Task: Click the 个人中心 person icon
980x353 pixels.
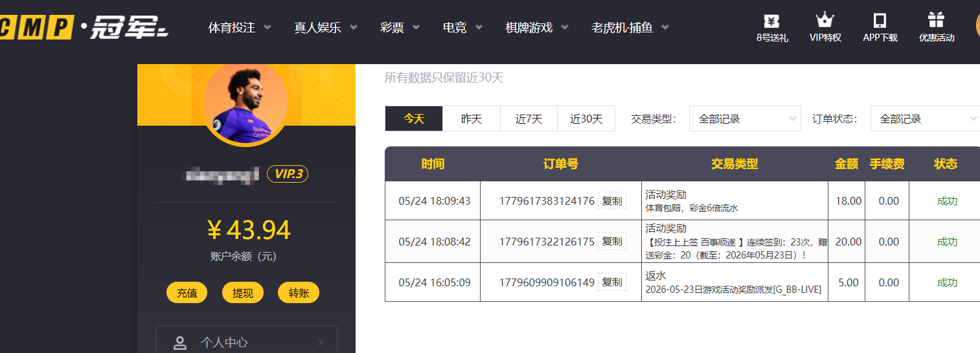Action: [180, 343]
